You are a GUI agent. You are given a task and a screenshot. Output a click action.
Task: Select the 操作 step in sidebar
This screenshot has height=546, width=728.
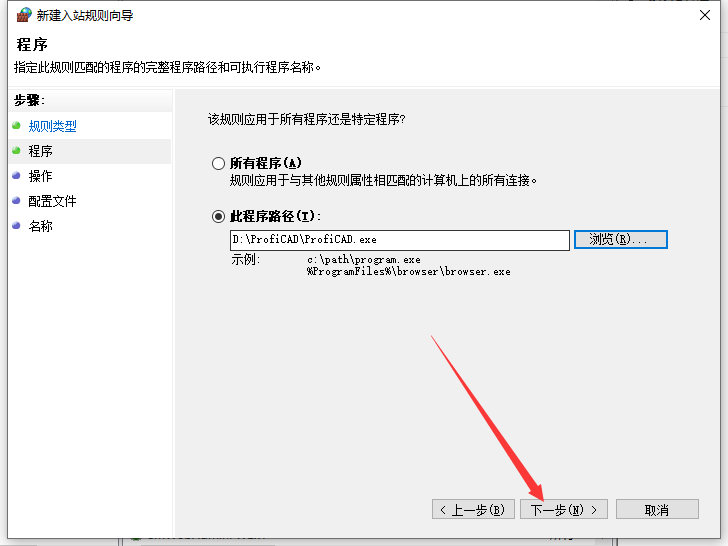[x=40, y=176]
